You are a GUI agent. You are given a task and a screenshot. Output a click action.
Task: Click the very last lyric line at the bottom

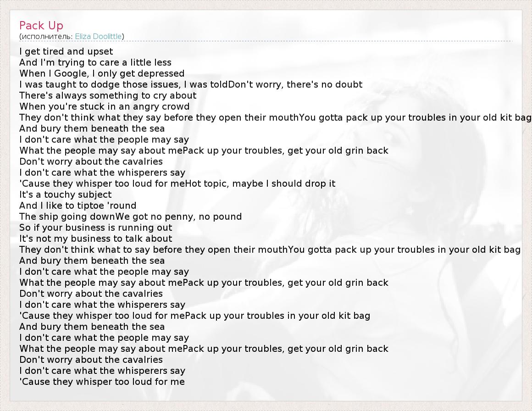pos(102,382)
